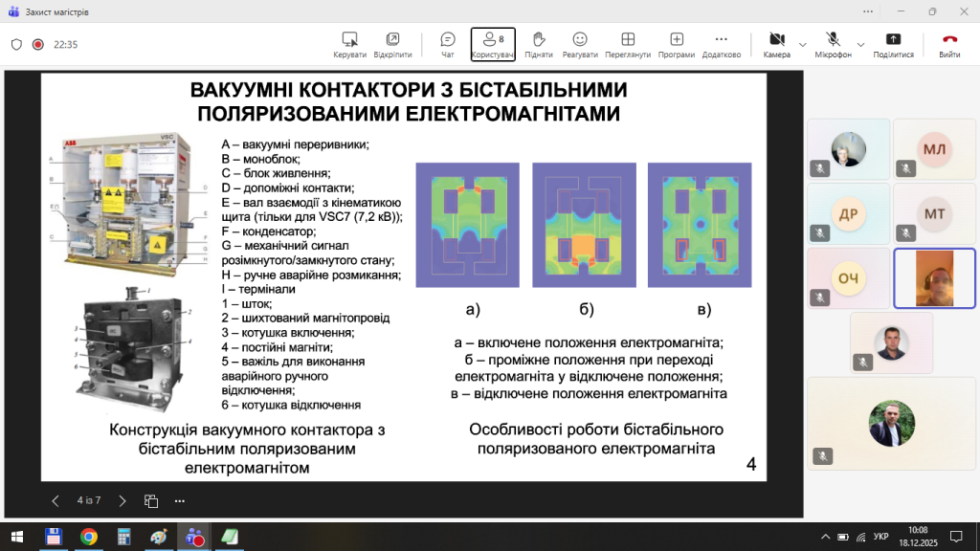Open the Calculator from taskbar
980x551 pixels.
point(123,537)
